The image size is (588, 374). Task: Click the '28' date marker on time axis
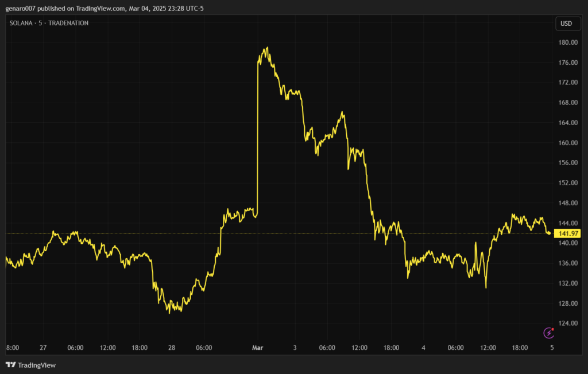[172, 348]
